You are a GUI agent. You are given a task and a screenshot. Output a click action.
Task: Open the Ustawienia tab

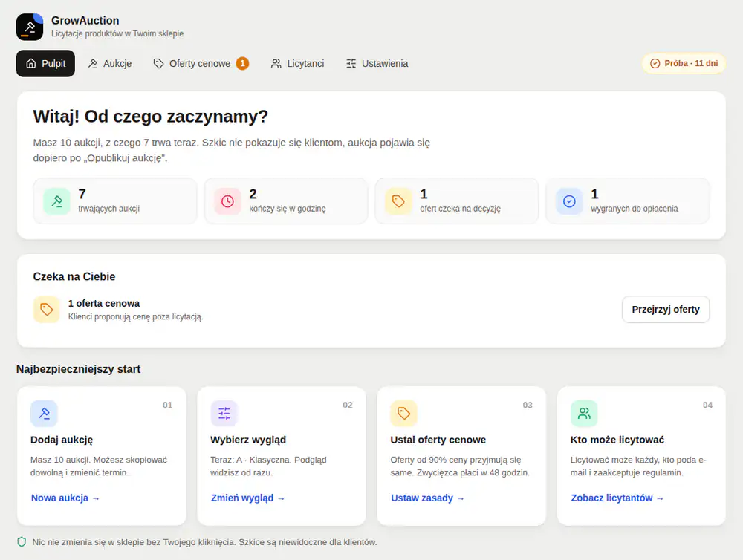pyautogui.click(x=377, y=63)
